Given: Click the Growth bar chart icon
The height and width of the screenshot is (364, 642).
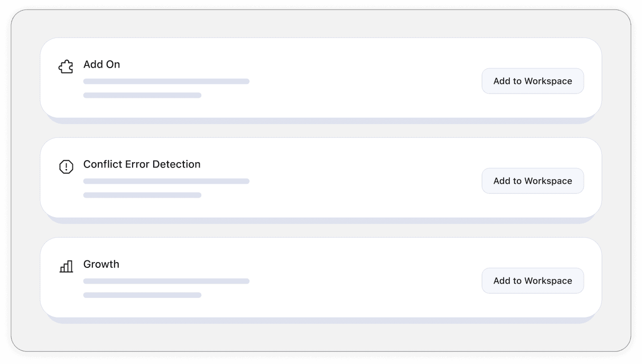Looking at the screenshot, I should point(66,266).
